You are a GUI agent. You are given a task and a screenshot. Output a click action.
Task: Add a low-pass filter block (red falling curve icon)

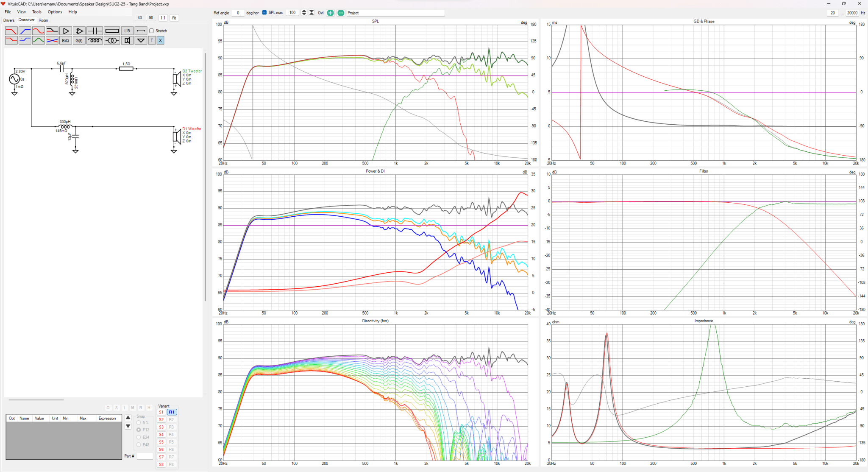point(11,31)
